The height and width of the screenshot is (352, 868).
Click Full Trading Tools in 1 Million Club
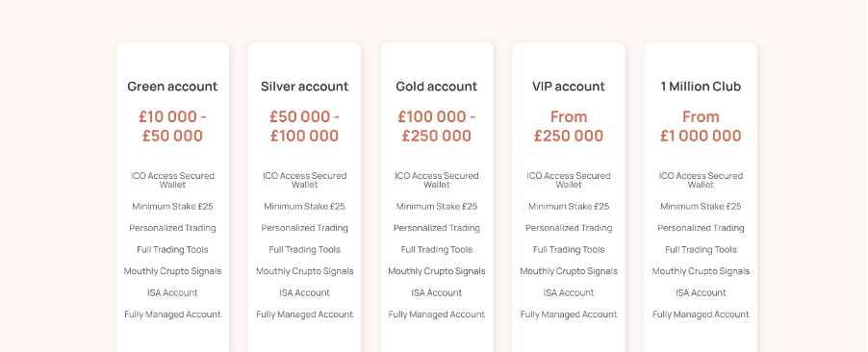click(x=701, y=250)
